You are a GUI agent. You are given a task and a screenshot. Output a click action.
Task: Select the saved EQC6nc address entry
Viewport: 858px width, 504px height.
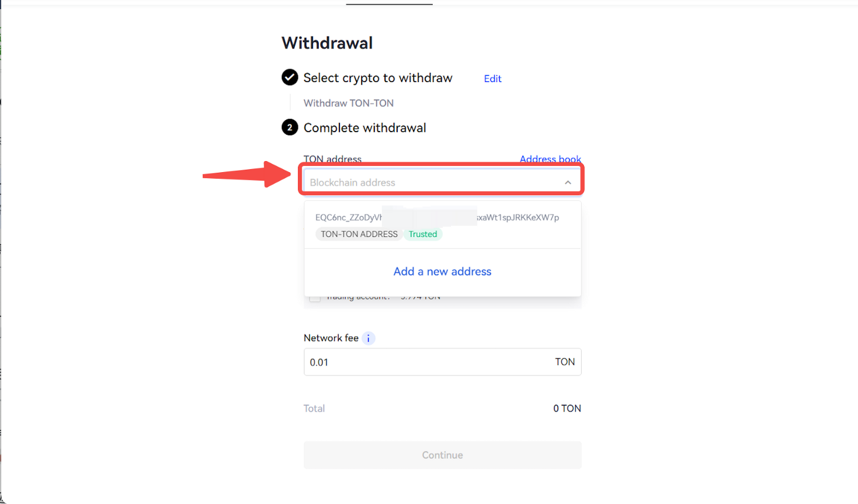442,225
